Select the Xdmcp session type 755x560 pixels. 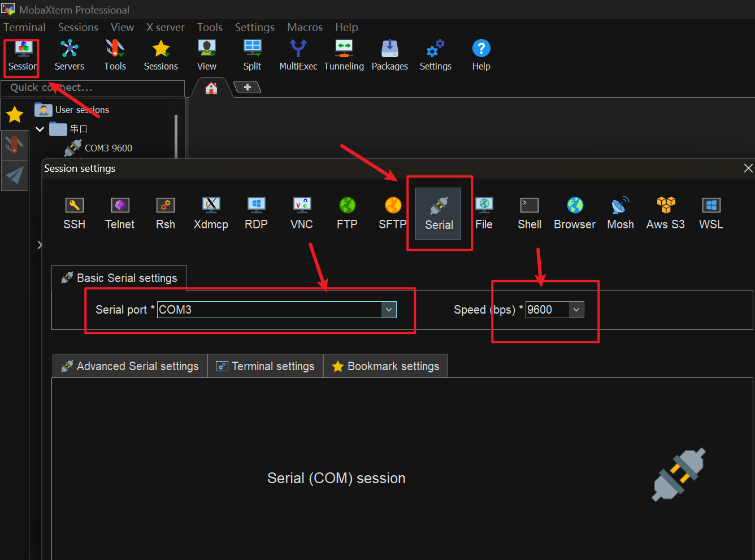(211, 214)
